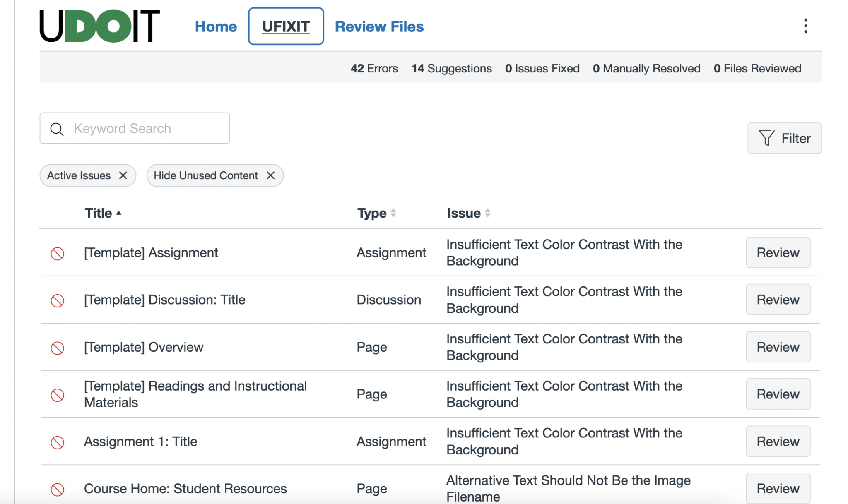Click the 42 Errors counter
The height and width of the screenshot is (504, 848).
374,68
